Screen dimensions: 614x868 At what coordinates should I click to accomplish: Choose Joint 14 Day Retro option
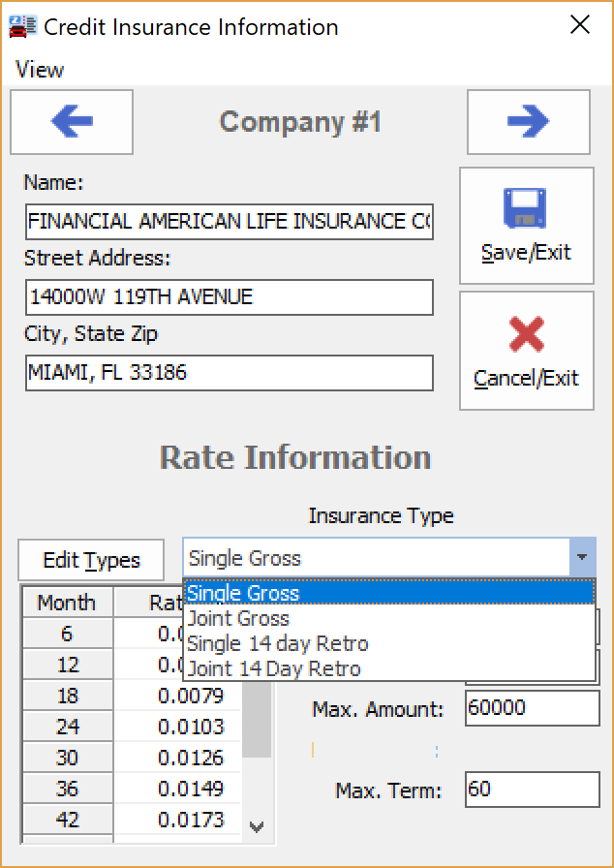coord(389,668)
